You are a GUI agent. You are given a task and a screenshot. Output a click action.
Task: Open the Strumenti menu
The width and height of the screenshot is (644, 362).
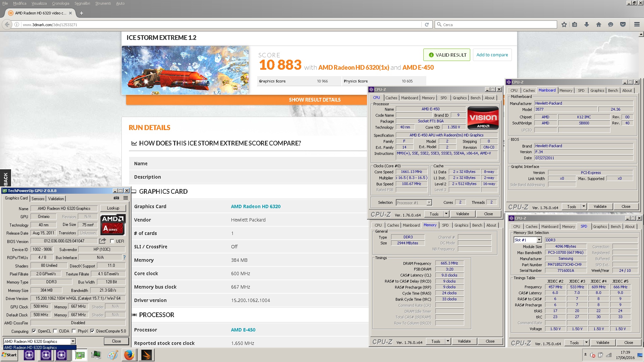pyautogui.click(x=103, y=3)
